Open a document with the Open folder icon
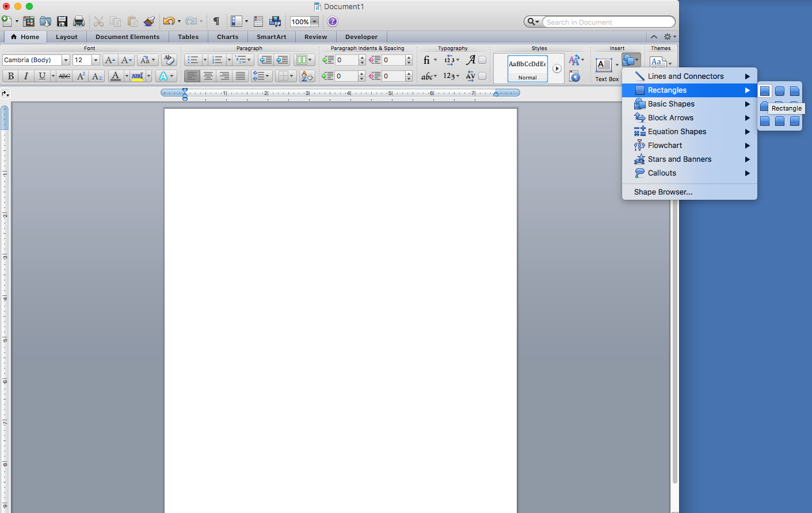 (45, 22)
